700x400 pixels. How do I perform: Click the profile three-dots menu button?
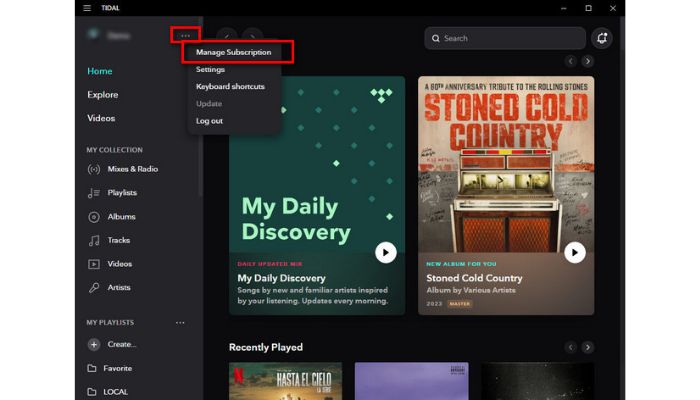[x=186, y=35]
